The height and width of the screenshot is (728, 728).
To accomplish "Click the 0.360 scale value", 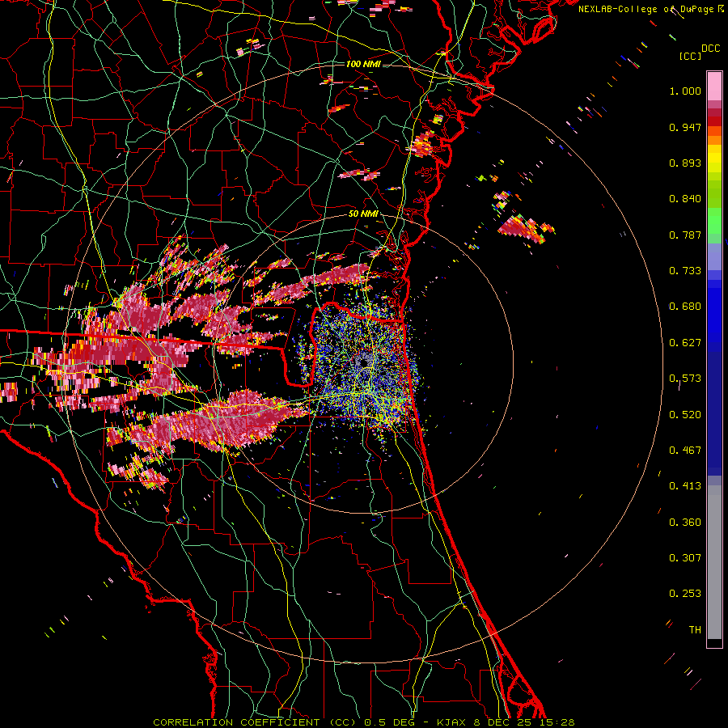I will [685, 523].
